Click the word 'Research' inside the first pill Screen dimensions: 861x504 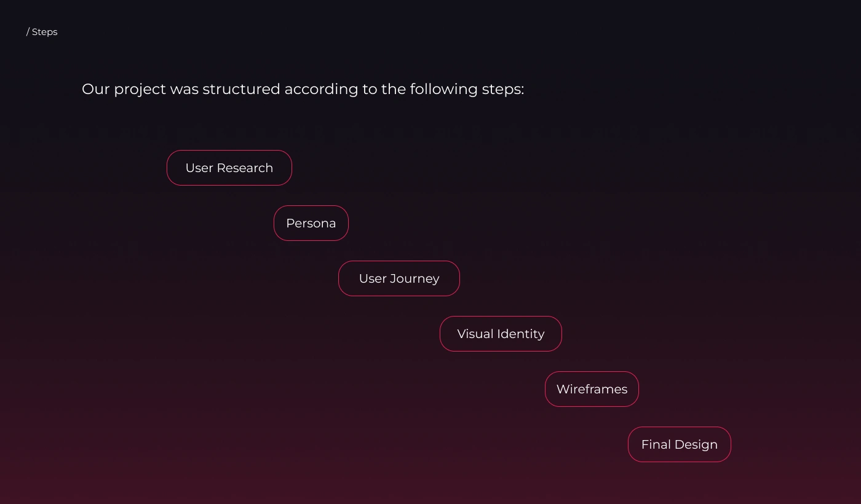pyautogui.click(x=245, y=168)
